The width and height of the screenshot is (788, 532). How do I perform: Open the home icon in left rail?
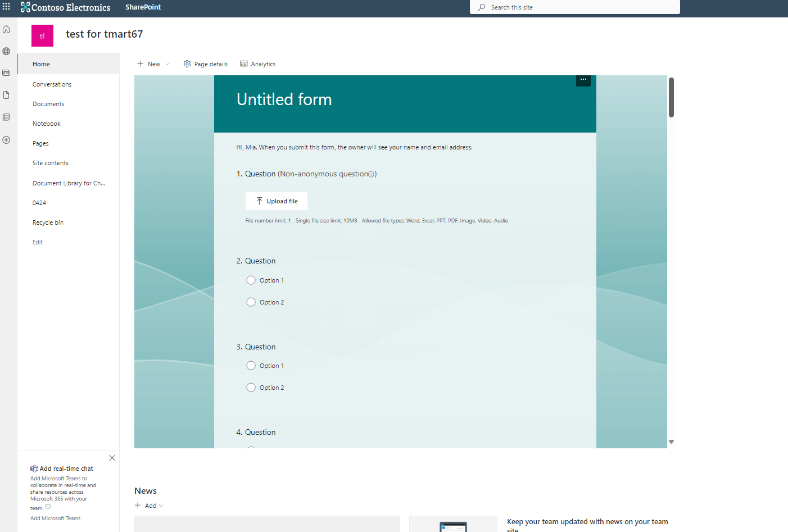click(x=6, y=29)
